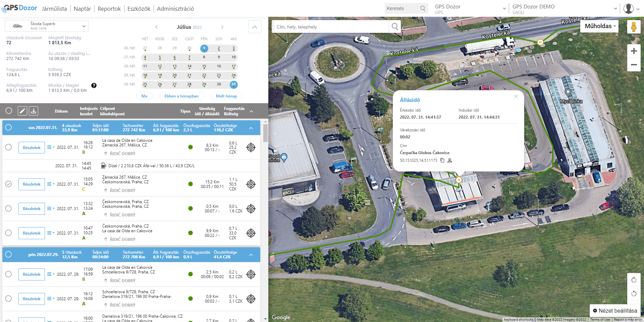Screen dimensions: 644x322
Task: Collapse the calendar panel with chevron
Action: (255, 27)
